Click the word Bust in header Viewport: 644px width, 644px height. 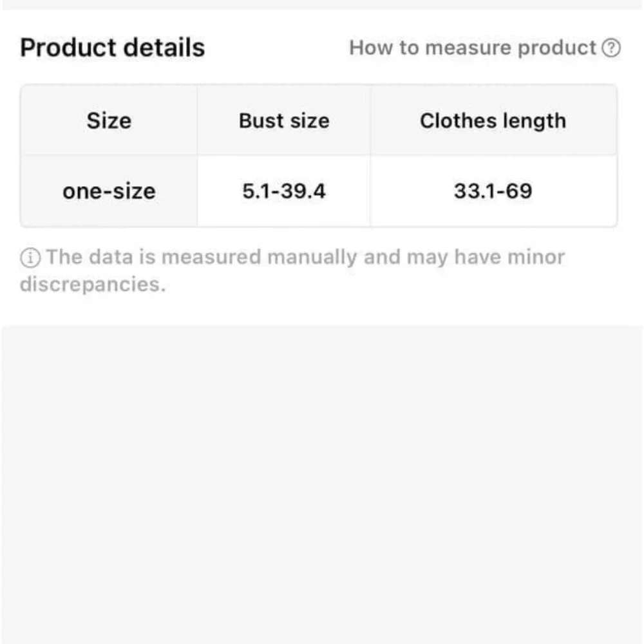click(x=258, y=120)
